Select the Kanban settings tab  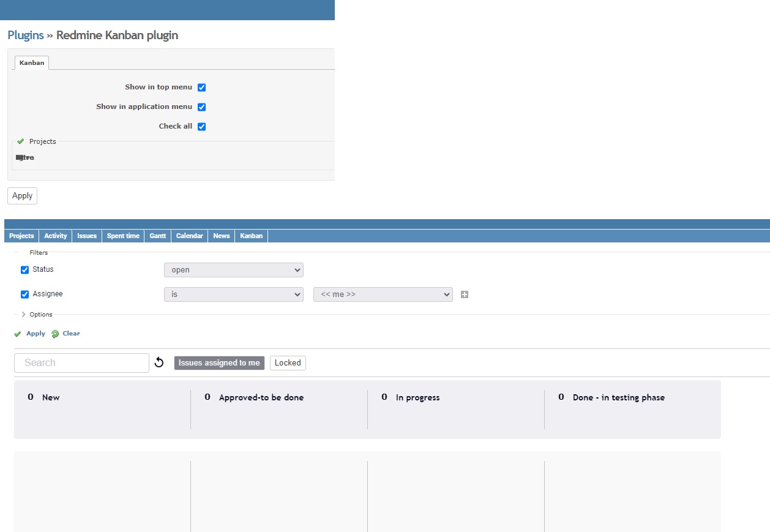(32, 63)
